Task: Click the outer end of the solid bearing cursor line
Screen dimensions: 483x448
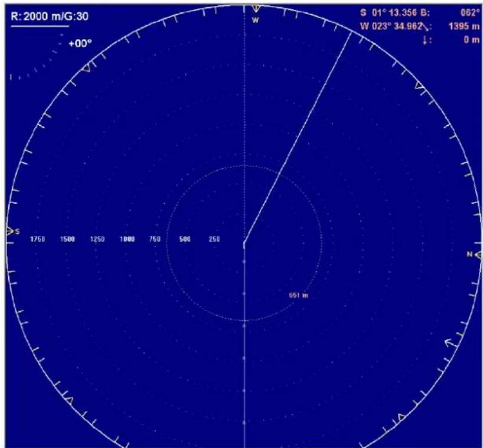Action: [x=351, y=32]
